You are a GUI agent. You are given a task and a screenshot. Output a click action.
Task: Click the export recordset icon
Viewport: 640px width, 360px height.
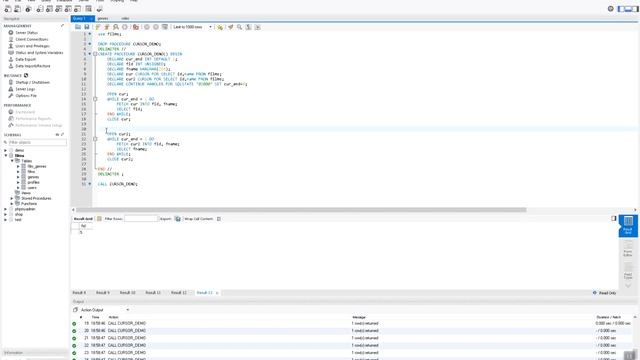pyautogui.click(x=178, y=219)
